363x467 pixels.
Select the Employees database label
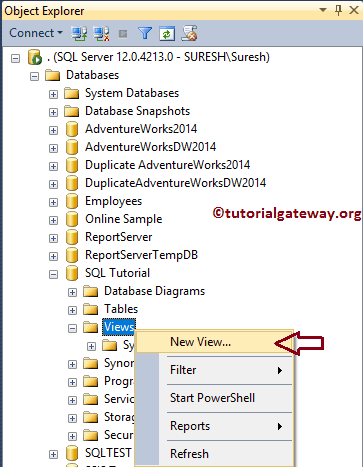pyautogui.click(x=114, y=201)
